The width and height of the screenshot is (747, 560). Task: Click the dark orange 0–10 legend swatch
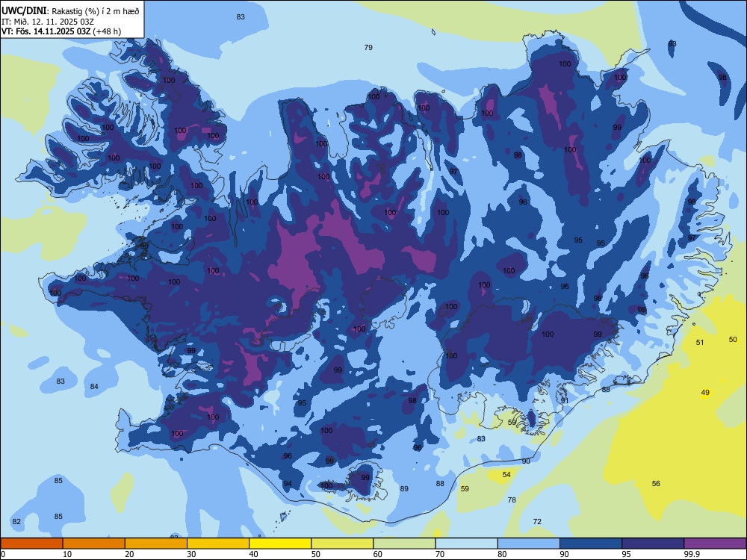[31, 544]
